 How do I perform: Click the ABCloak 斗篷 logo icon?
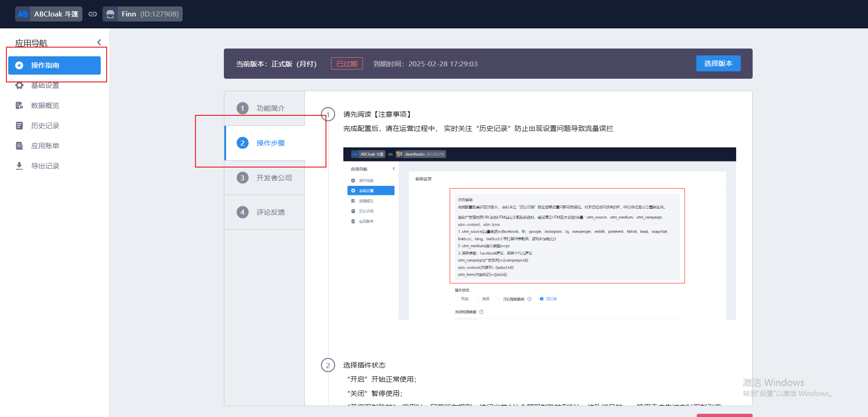(x=23, y=14)
